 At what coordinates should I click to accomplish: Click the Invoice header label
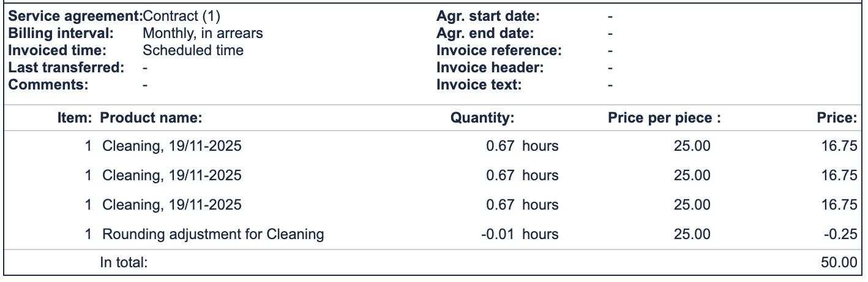[x=490, y=67]
